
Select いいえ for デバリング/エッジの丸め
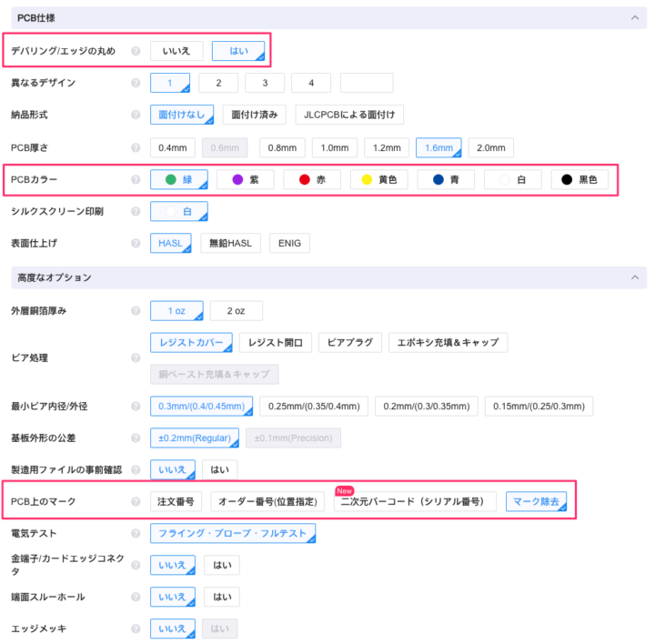pyautogui.click(x=176, y=52)
